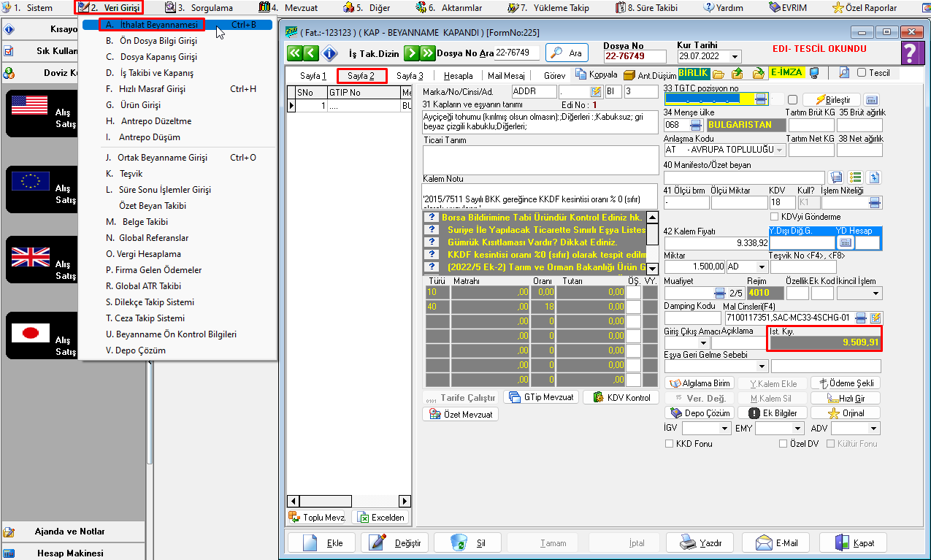Select the Japan flag currency card

42,335
